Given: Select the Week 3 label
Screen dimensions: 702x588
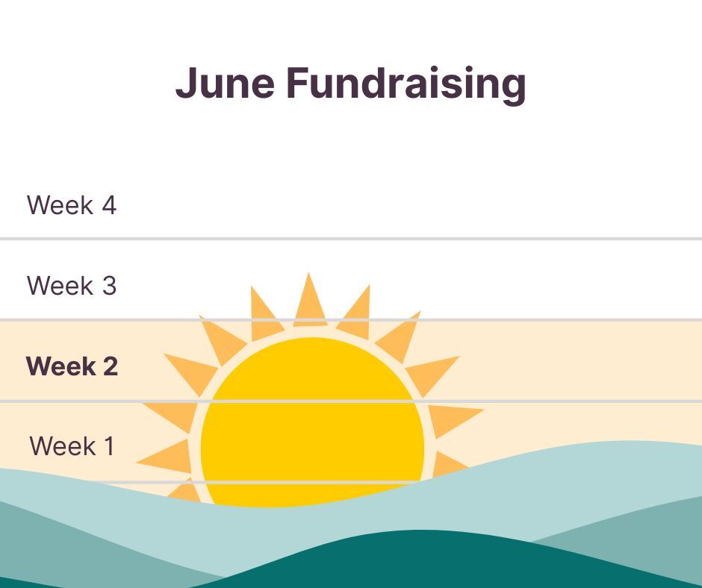Looking at the screenshot, I should click(x=72, y=286).
